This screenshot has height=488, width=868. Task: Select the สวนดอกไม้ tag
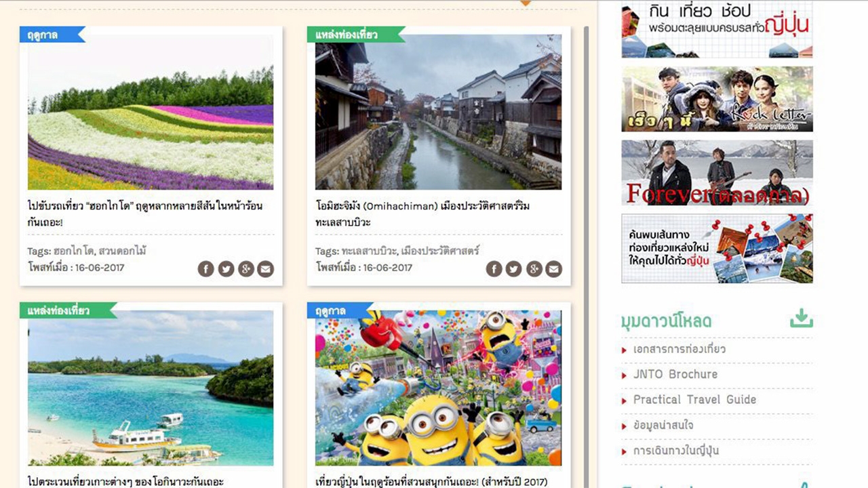pos(123,251)
